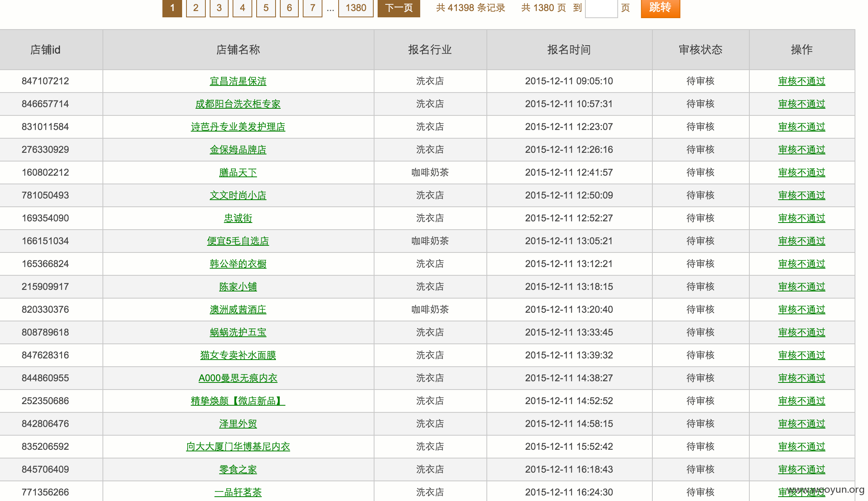Open shop link 蜗蜗洗护五宝
868x501 pixels.
pos(238,332)
